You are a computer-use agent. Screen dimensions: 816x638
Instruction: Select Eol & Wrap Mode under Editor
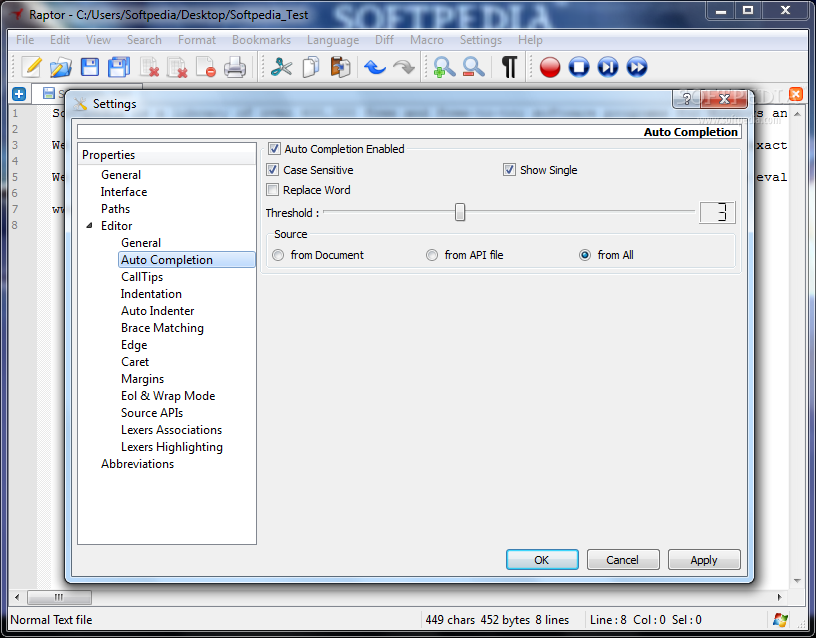[168, 396]
